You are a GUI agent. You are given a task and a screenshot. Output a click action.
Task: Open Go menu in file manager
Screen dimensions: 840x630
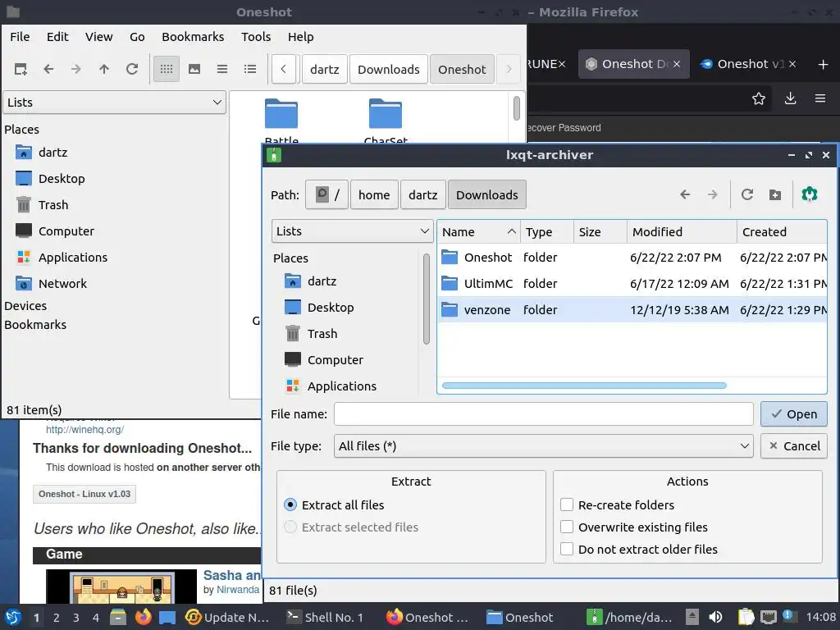tap(137, 36)
